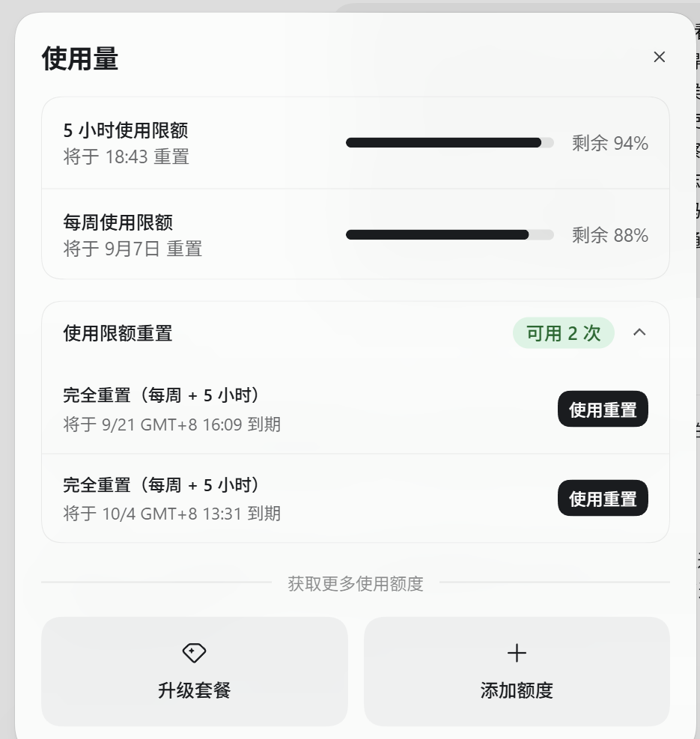Click the plus icon for adding credits
The width and height of the screenshot is (700, 739).
pyautogui.click(x=517, y=653)
